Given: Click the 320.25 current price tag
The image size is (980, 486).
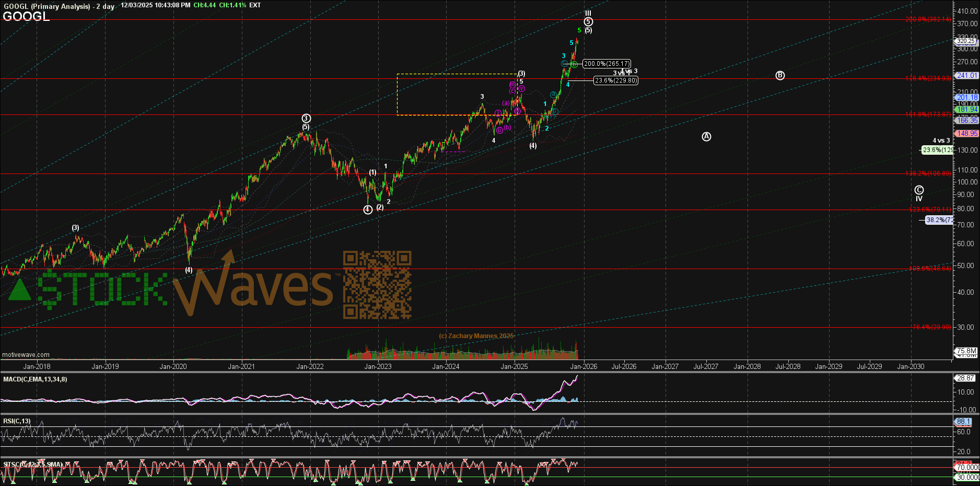Looking at the screenshot, I should pyautogui.click(x=965, y=41).
